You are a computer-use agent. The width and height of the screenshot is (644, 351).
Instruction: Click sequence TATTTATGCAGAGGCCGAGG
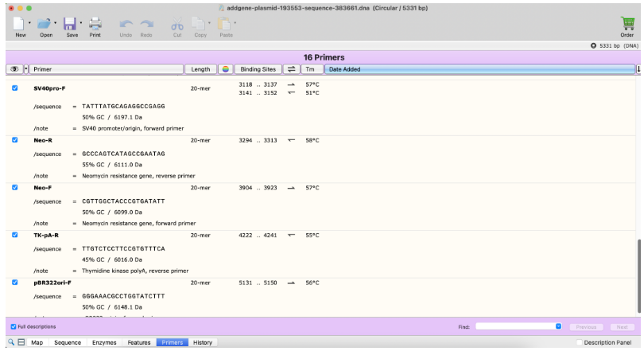pos(123,106)
